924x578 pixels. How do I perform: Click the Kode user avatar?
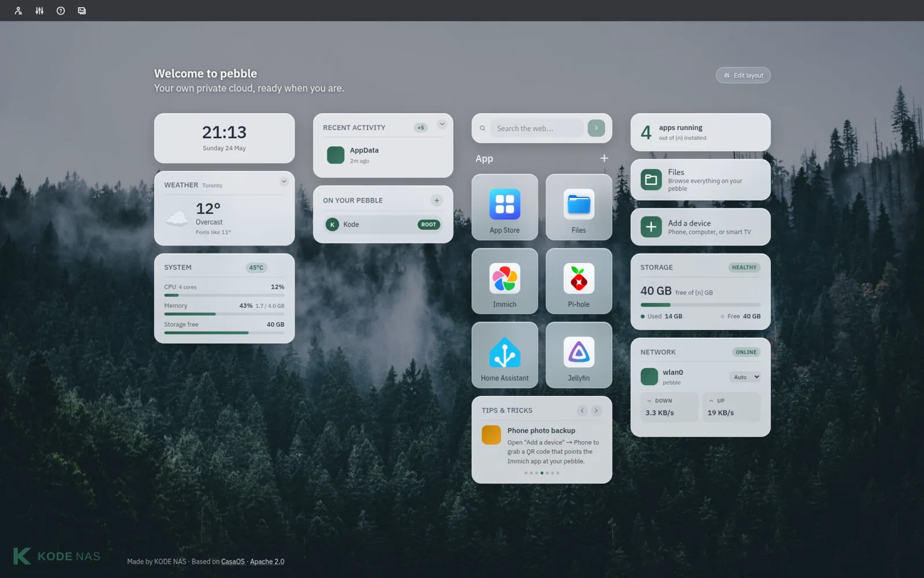click(x=332, y=225)
